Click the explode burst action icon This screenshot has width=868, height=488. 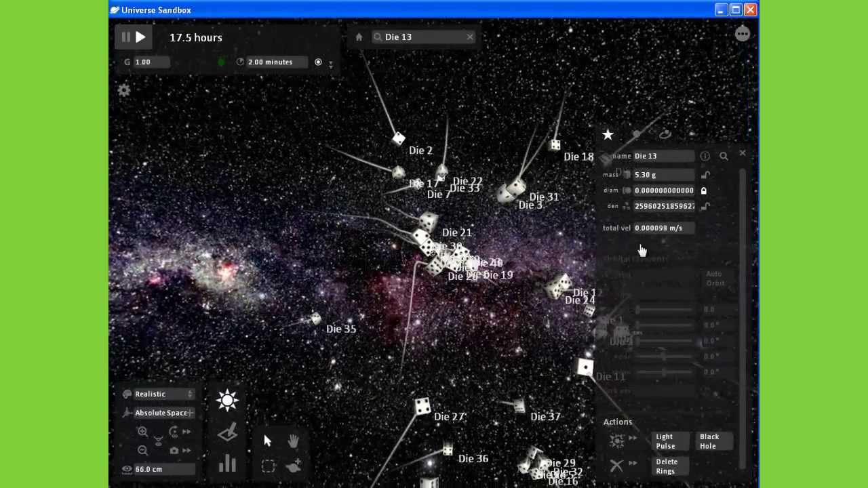(x=616, y=441)
